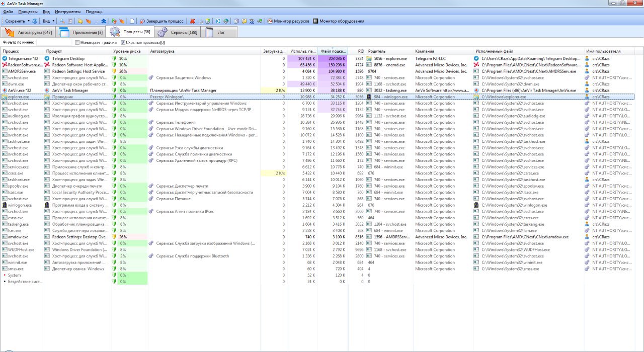The width and height of the screenshot is (644, 352).
Task: Click the Завершить процесс button
Action: click(x=162, y=21)
